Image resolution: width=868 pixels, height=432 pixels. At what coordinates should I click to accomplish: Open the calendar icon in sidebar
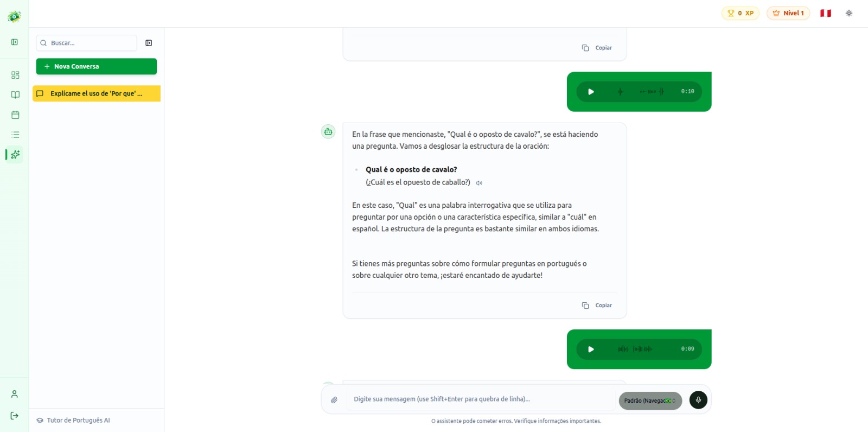click(x=15, y=115)
